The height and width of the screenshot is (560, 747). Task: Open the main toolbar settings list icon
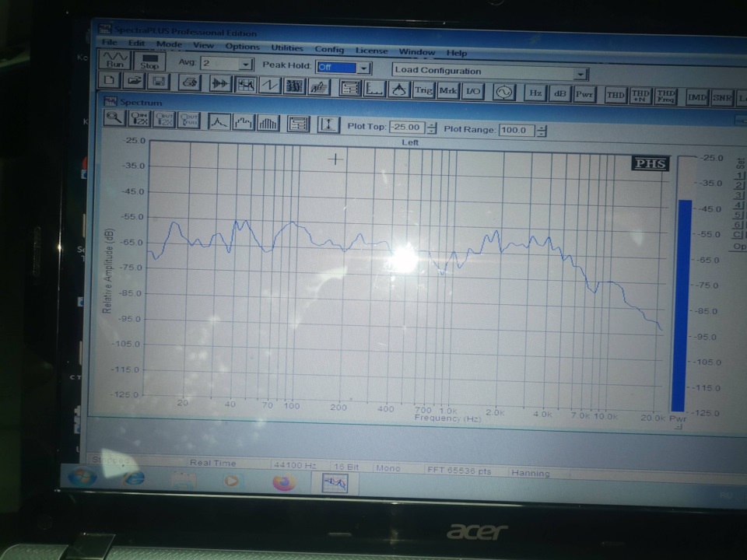(x=350, y=88)
